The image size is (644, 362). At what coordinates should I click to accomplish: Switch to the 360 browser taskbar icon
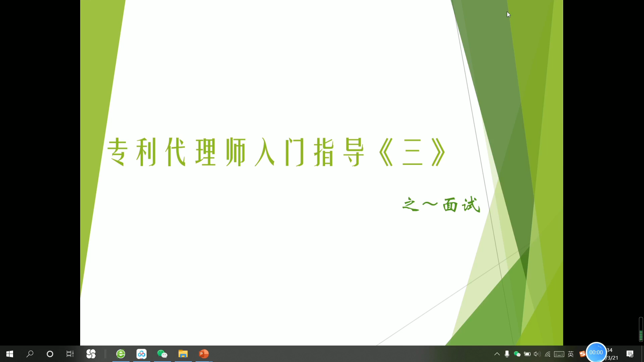[121, 354]
